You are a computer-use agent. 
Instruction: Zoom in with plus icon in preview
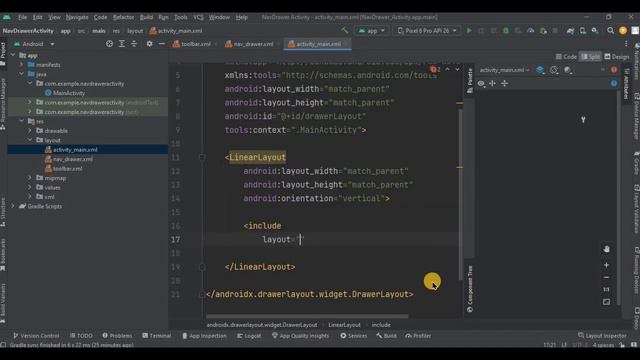(x=607, y=265)
